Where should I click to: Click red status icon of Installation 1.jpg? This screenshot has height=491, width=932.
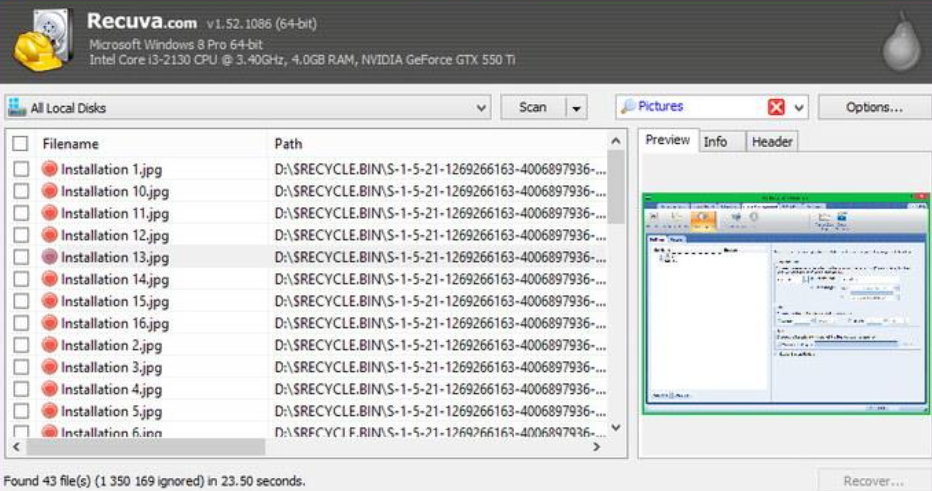[50, 169]
